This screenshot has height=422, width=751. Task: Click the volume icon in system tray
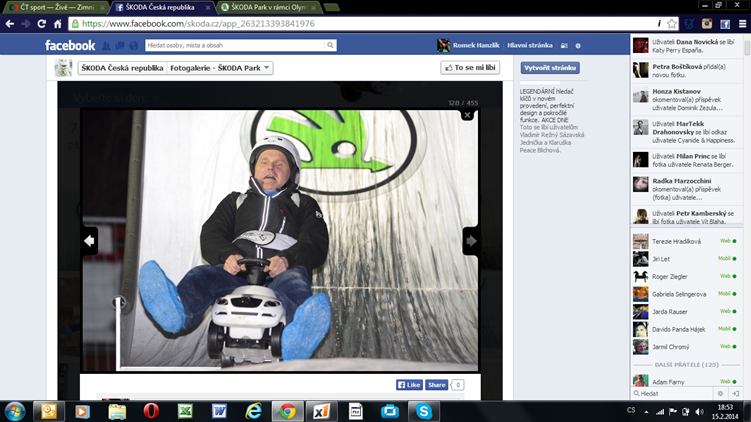click(x=700, y=411)
